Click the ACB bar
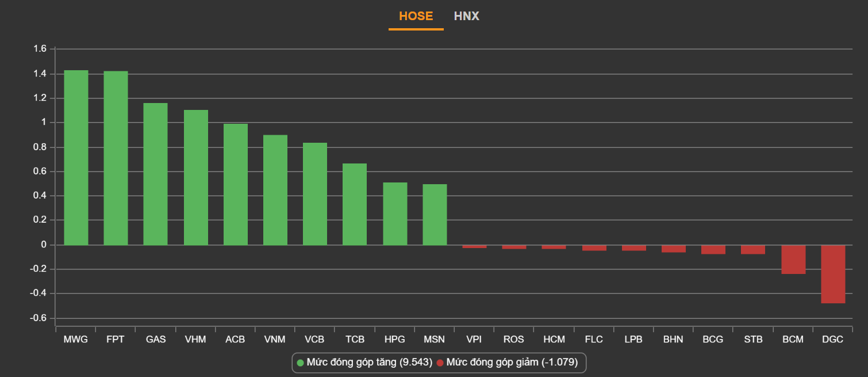 pyautogui.click(x=235, y=184)
